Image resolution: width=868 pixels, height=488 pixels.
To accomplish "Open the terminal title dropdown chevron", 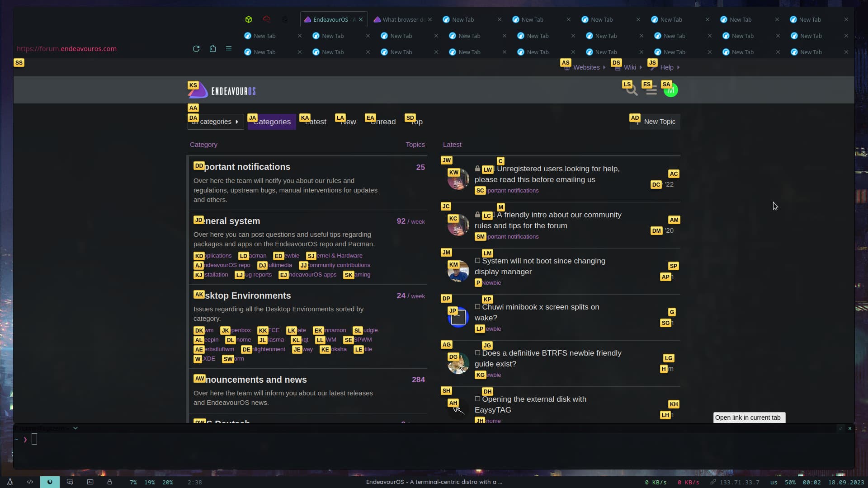I will [x=75, y=428].
